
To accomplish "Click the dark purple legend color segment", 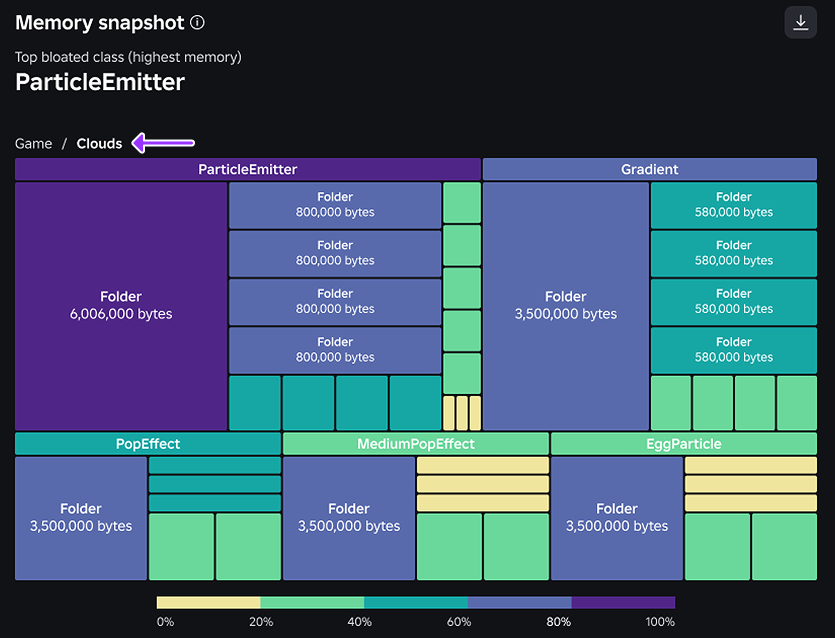I will (623, 602).
